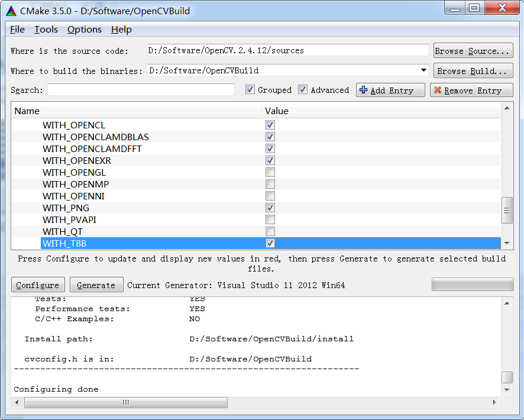Click the options list vertical scrollbar thumb
Viewport: 524px width, 420px height.
[x=507, y=210]
